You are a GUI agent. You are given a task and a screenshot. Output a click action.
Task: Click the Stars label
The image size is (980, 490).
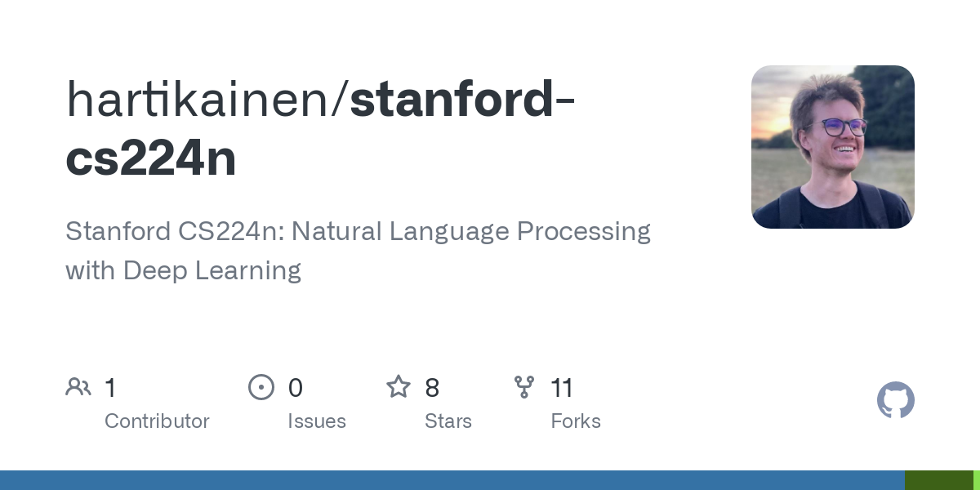click(448, 421)
